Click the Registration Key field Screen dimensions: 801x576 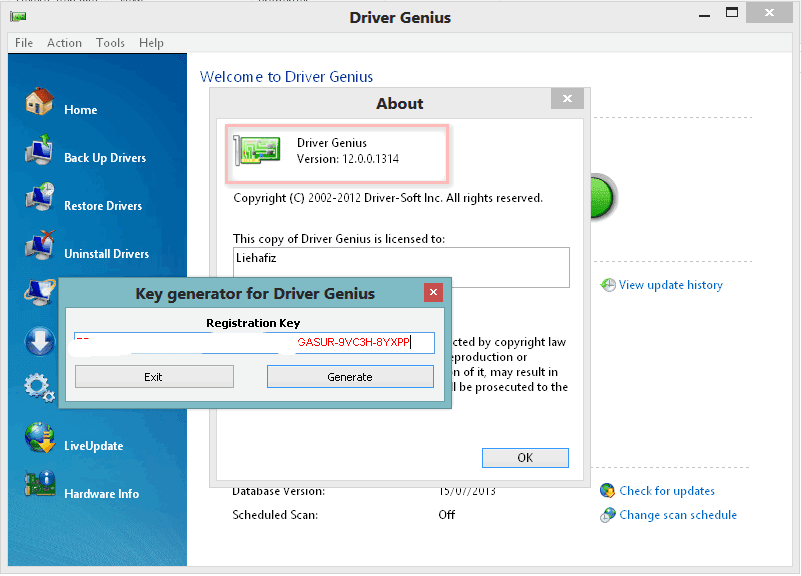(x=254, y=343)
